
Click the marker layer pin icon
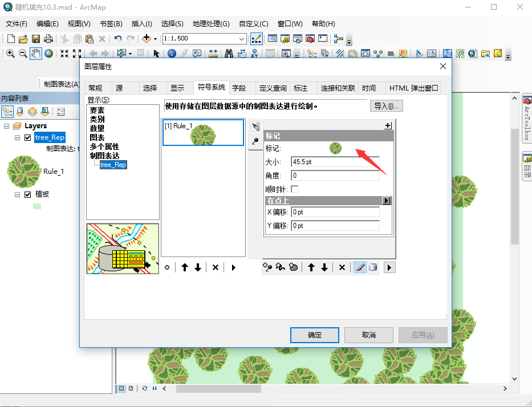(x=255, y=141)
